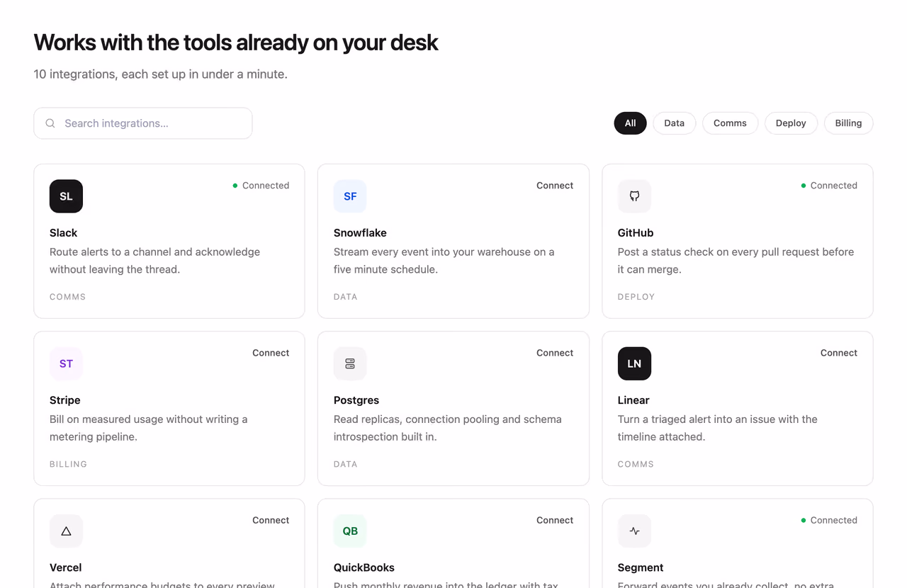Click the '10 integrations' subtitle text

coord(161,74)
